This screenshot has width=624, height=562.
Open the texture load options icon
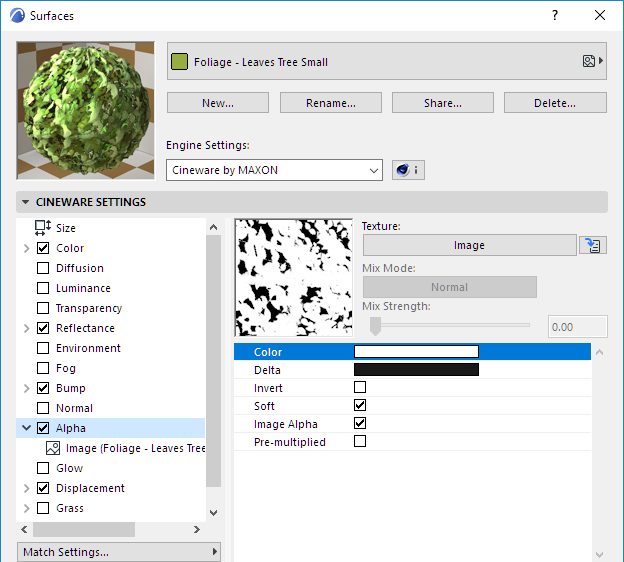point(593,245)
